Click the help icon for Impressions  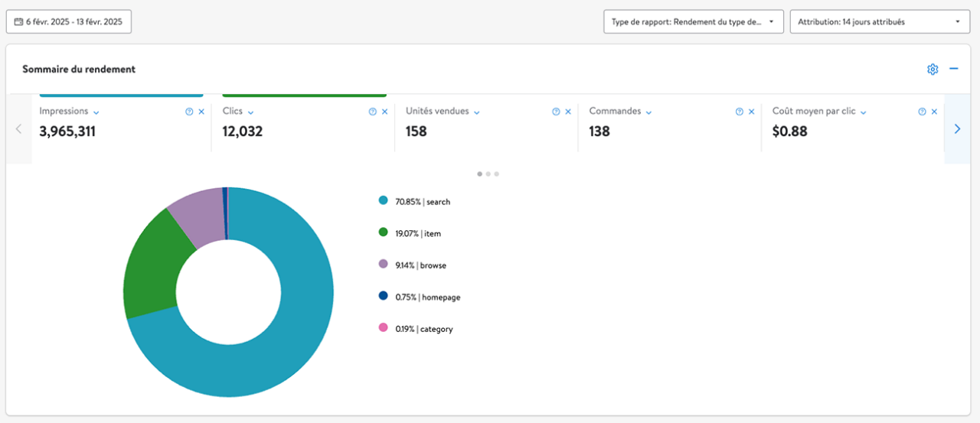pos(189,112)
